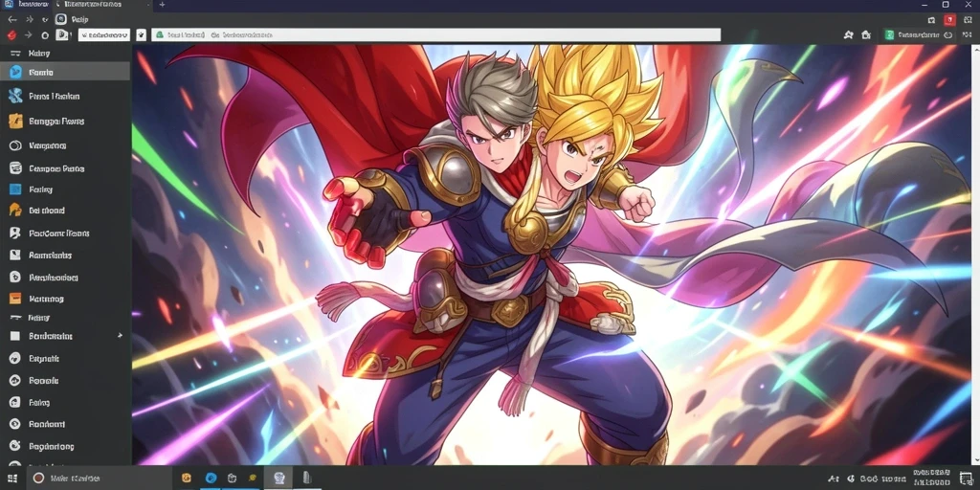Select sidebar item with orange helmet icon

coord(66,211)
